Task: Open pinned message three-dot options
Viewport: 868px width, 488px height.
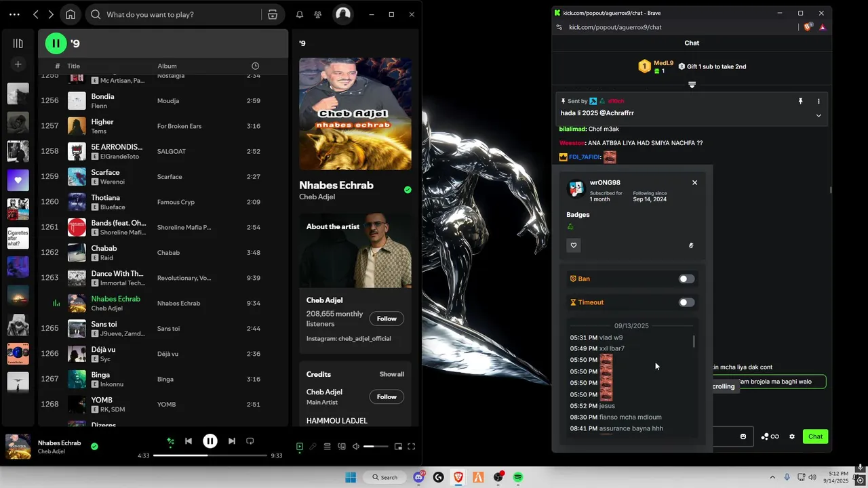Action: pos(818,101)
